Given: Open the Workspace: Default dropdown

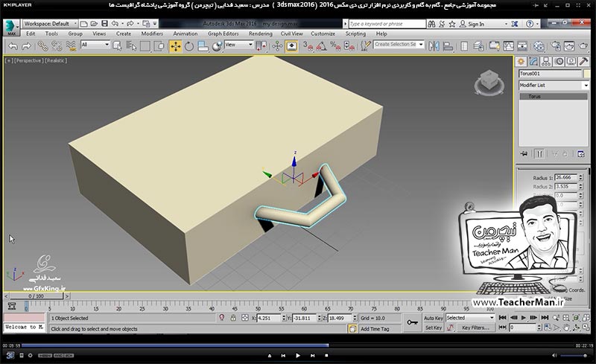Looking at the screenshot, I should pos(50,24).
